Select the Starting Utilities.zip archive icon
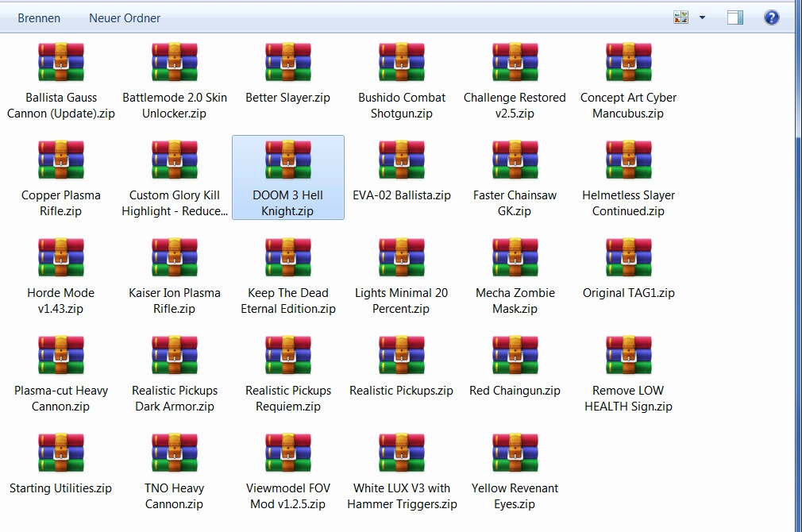The width and height of the screenshot is (802, 532). 61,453
